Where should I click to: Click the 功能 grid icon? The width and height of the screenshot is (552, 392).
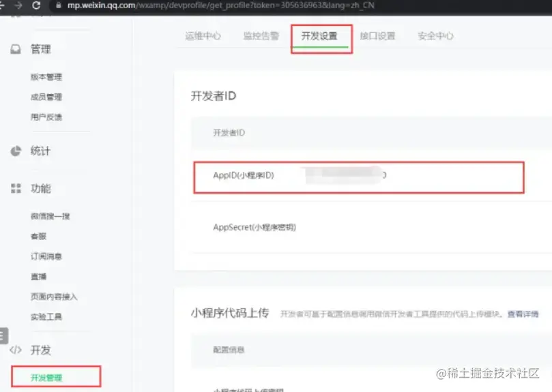point(16,188)
